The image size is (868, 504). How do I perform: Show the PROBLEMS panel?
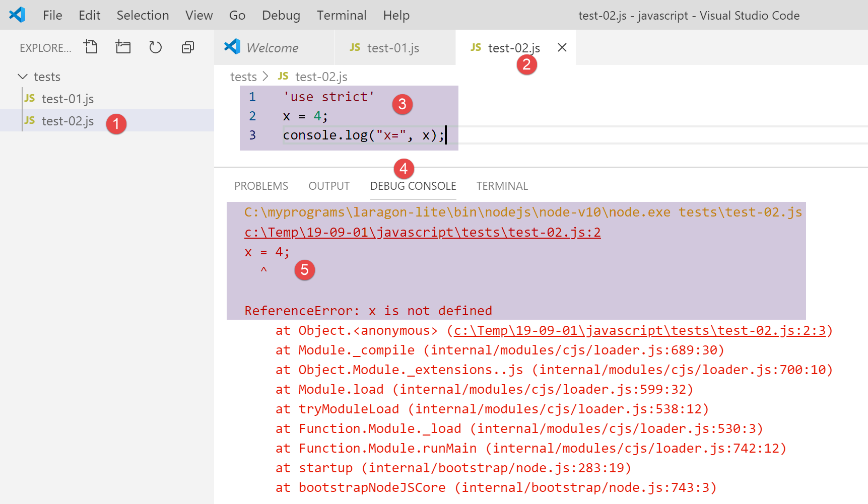[261, 186]
